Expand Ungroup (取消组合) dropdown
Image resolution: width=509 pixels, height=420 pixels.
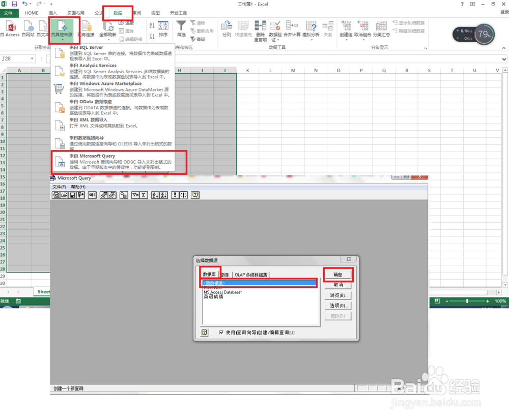coord(363,40)
